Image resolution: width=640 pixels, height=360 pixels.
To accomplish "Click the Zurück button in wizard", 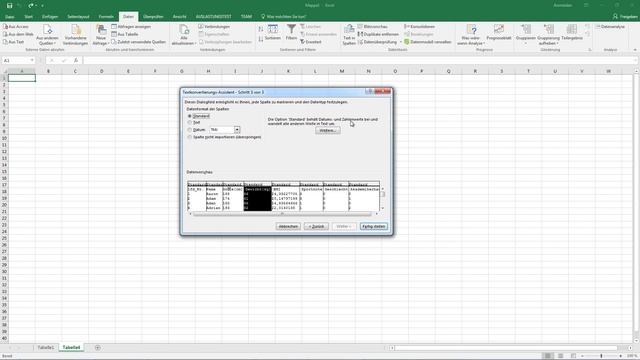I will tap(316, 226).
